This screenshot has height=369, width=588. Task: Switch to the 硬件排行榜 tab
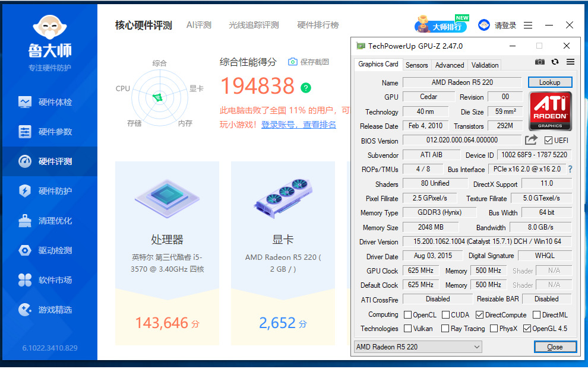[x=318, y=25]
